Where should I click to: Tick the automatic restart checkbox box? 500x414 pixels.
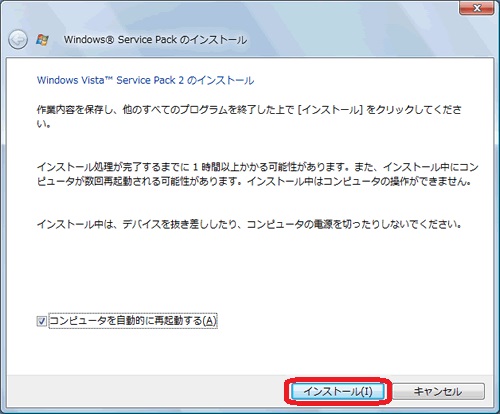(x=41, y=321)
